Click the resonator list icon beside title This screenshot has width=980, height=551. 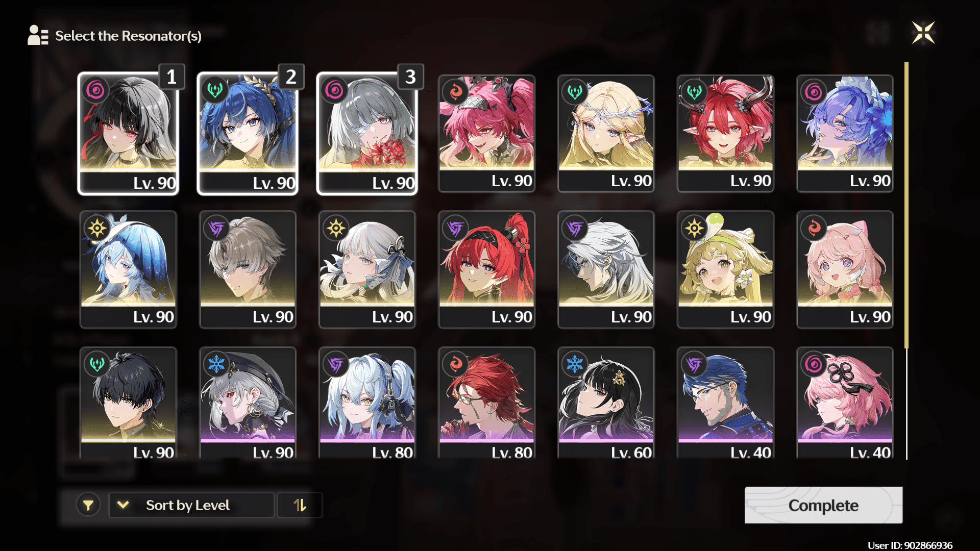(38, 35)
